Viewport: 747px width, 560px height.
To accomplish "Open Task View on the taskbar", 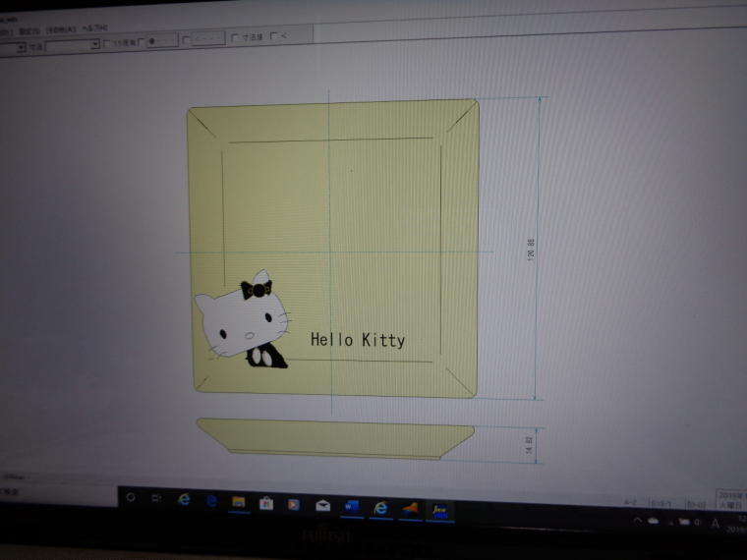I will coord(156,498).
